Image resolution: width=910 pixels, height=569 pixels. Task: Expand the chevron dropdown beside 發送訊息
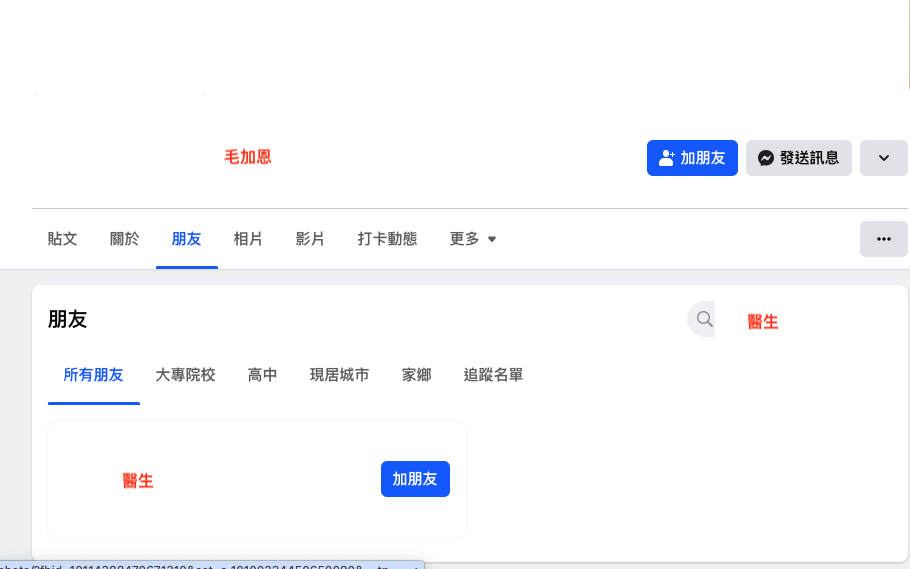tap(883, 158)
